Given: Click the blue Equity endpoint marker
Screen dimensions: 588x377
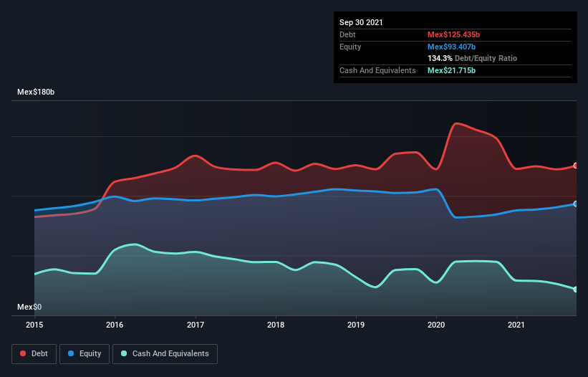Looking at the screenshot, I should [576, 204].
